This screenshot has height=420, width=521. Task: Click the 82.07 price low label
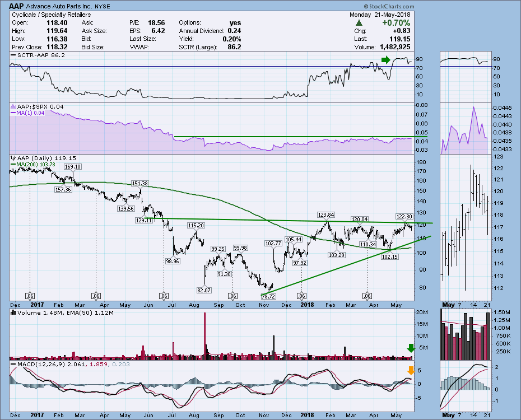204,290
